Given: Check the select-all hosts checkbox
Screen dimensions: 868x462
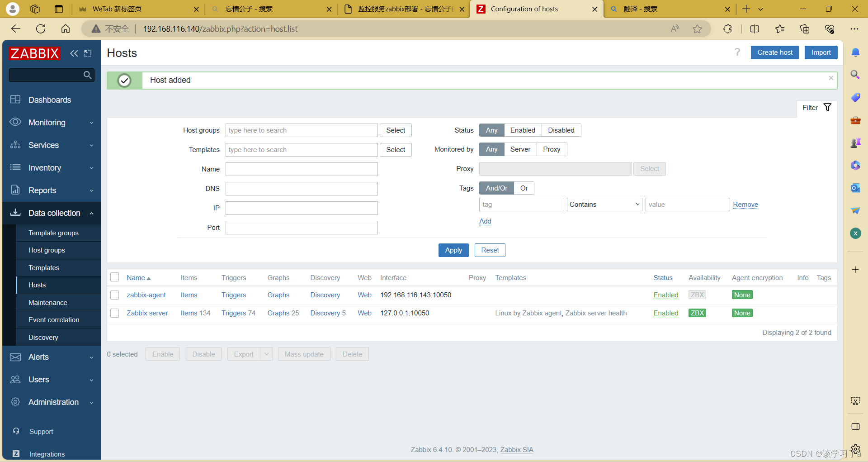Looking at the screenshot, I should pos(115,277).
